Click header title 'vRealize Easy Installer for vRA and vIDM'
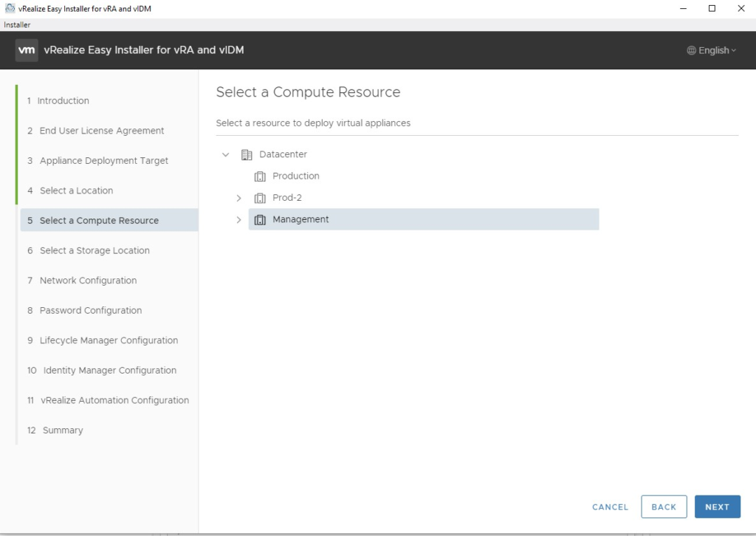The image size is (756, 536). 144,50
